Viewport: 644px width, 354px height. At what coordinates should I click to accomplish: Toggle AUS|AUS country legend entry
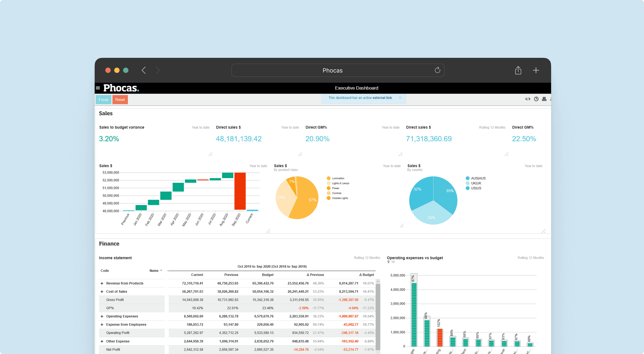[x=476, y=178]
